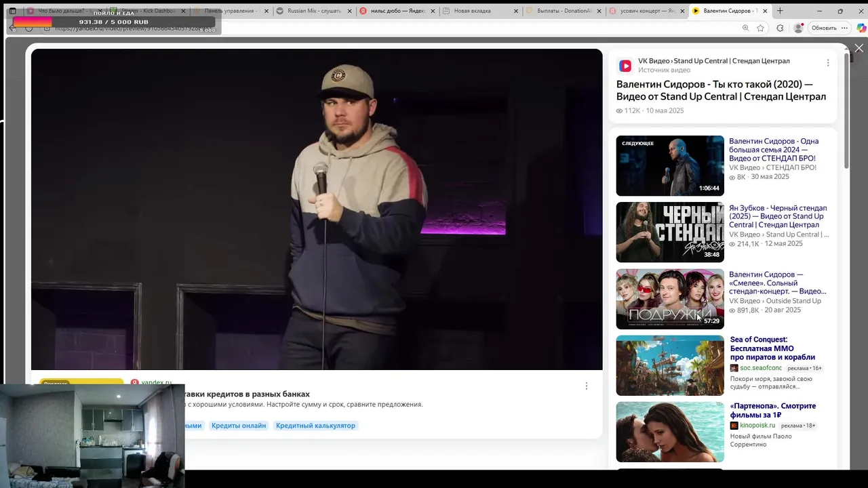Image resolution: width=868 pixels, height=488 pixels.
Task: Click the '10 мая 2025' date text
Action: click(665, 110)
